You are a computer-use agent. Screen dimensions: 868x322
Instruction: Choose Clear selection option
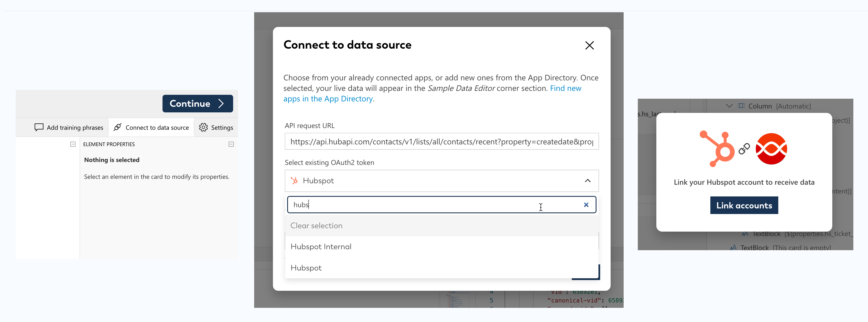coord(441,226)
